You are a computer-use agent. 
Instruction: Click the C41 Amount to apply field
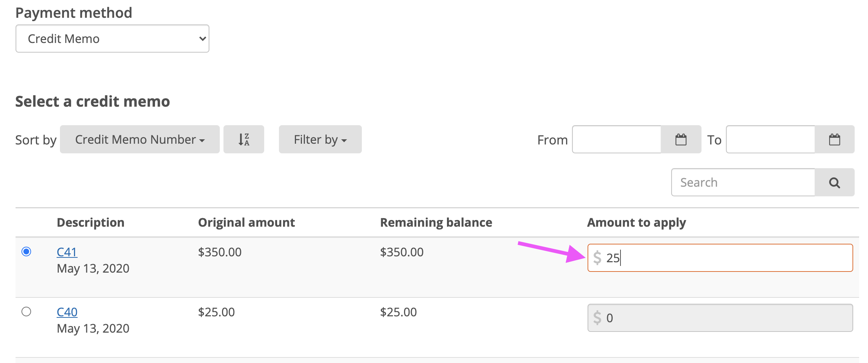720,258
